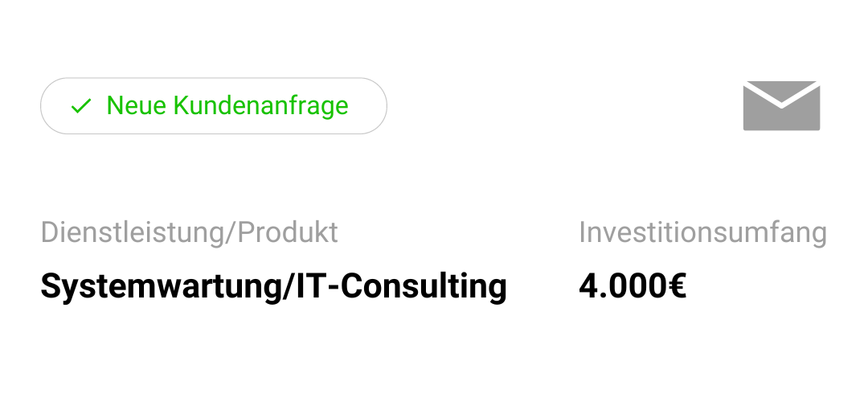Select the Neue Kundenanfrage pill button
868x402 pixels.
click(x=214, y=106)
